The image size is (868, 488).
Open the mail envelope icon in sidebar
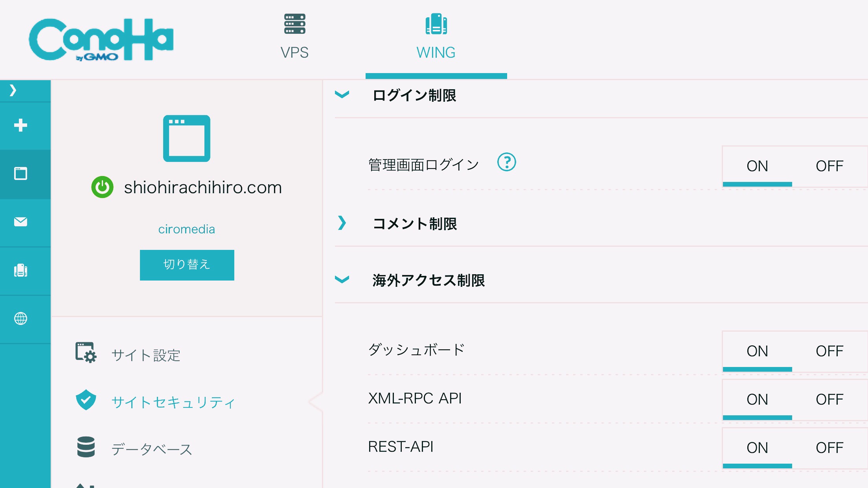pos(20,222)
